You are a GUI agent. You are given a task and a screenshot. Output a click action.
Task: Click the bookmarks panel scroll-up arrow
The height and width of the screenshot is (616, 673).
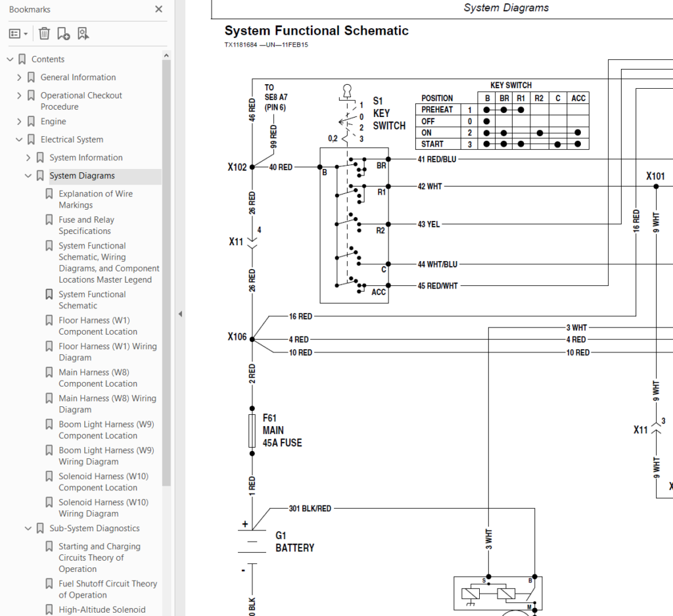click(166, 55)
